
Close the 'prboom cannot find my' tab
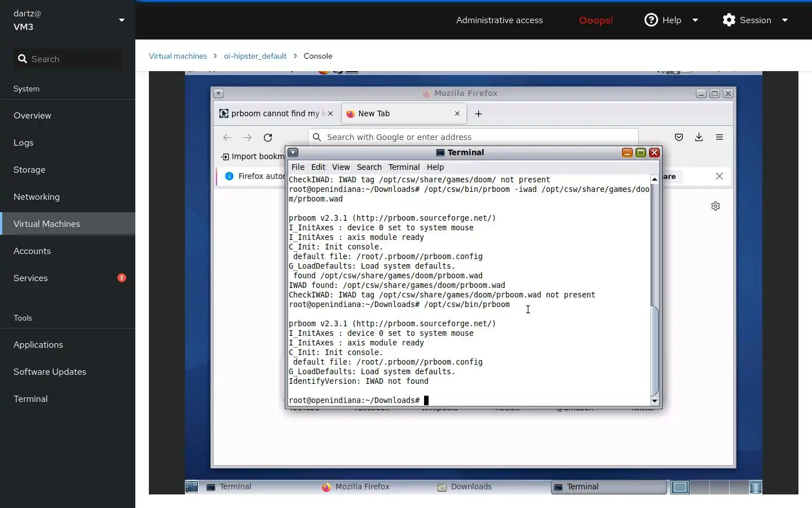point(330,113)
